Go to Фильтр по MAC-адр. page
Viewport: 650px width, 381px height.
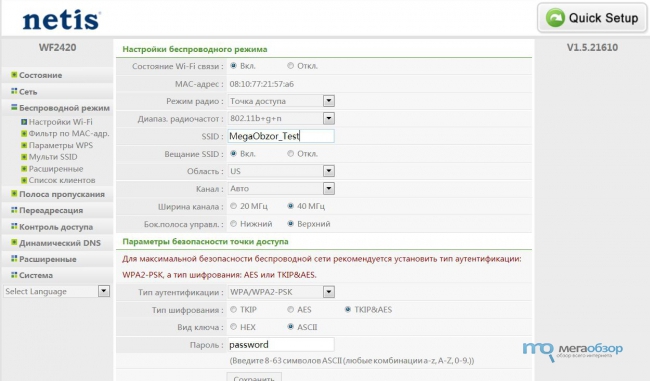click(69, 133)
